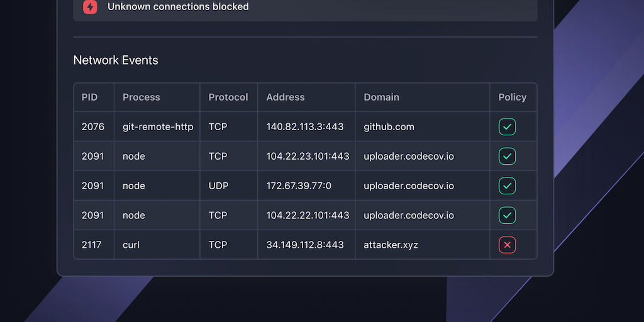Viewport: 644px width, 322px height.
Task: Click the git-remote-http process name
Action: click(158, 127)
